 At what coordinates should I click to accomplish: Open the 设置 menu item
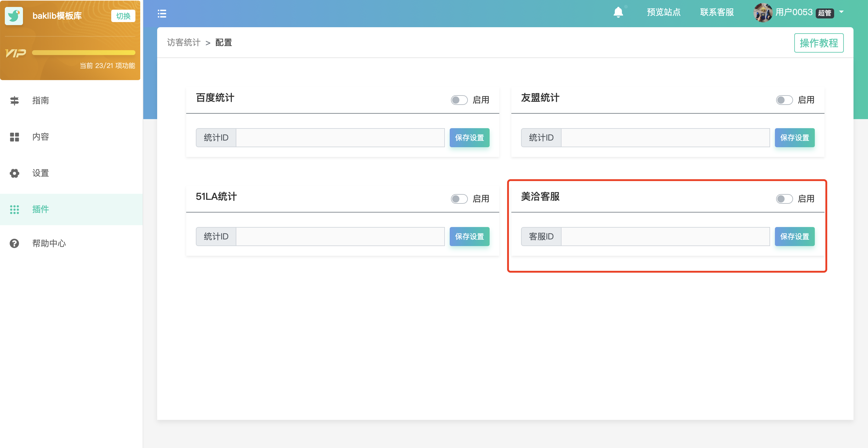(x=71, y=173)
